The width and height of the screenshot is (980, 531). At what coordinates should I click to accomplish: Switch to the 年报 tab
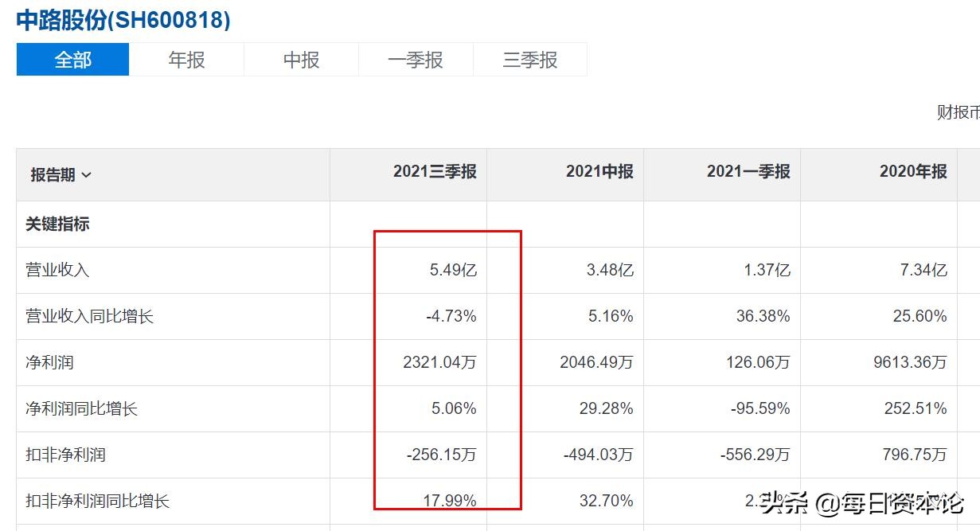point(186,60)
